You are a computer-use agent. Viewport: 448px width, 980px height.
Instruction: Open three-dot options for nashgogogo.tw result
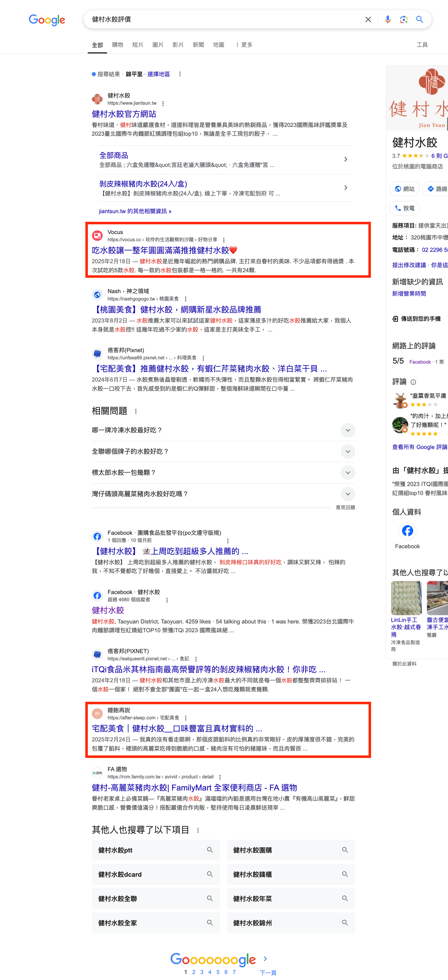[x=185, y=299]
